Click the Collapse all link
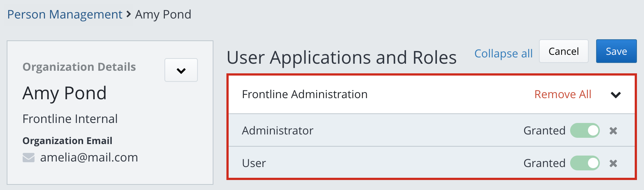 point(503,54)
